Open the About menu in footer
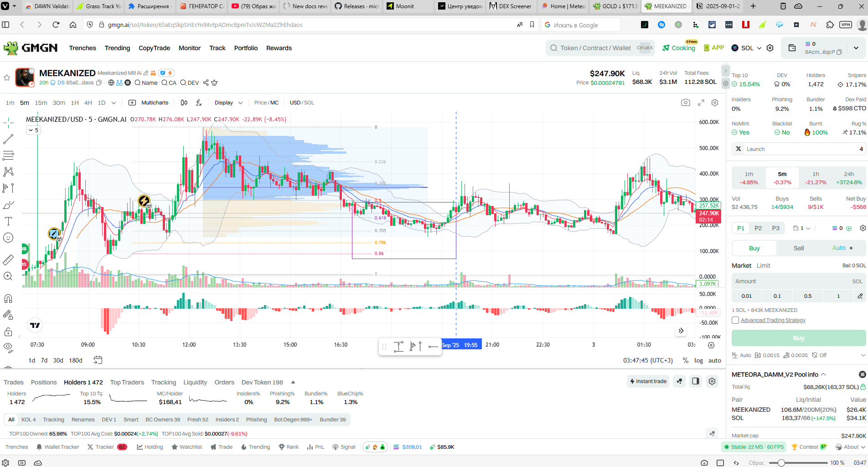 tap(850, 447)
